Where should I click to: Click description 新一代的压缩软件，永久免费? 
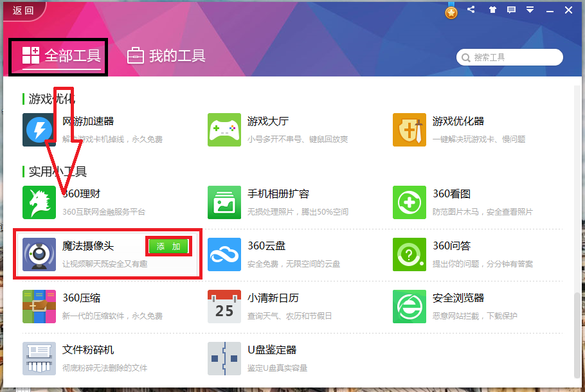(113, 316)
